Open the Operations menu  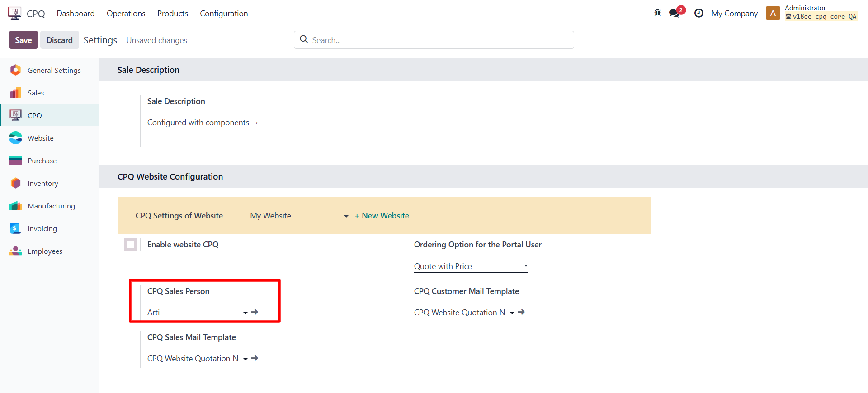126,14
